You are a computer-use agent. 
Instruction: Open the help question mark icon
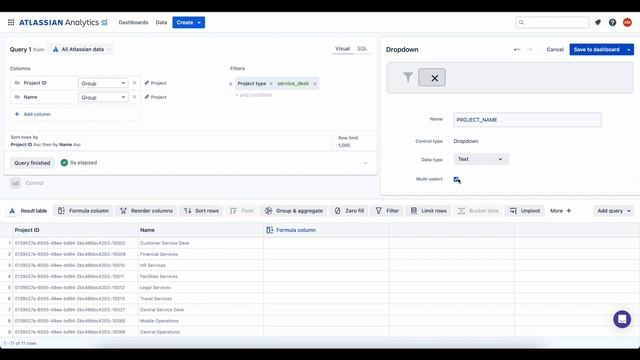(x=612, y=22)
